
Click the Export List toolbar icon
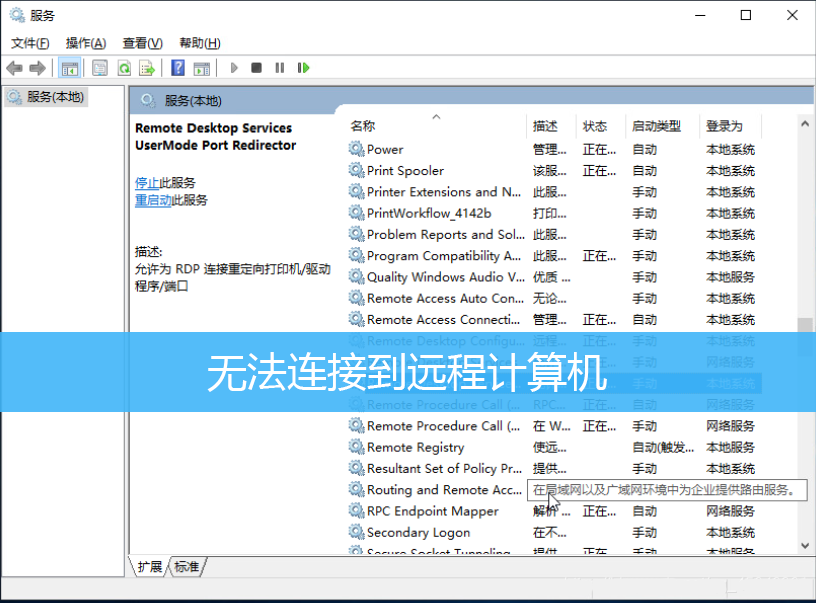147,68
